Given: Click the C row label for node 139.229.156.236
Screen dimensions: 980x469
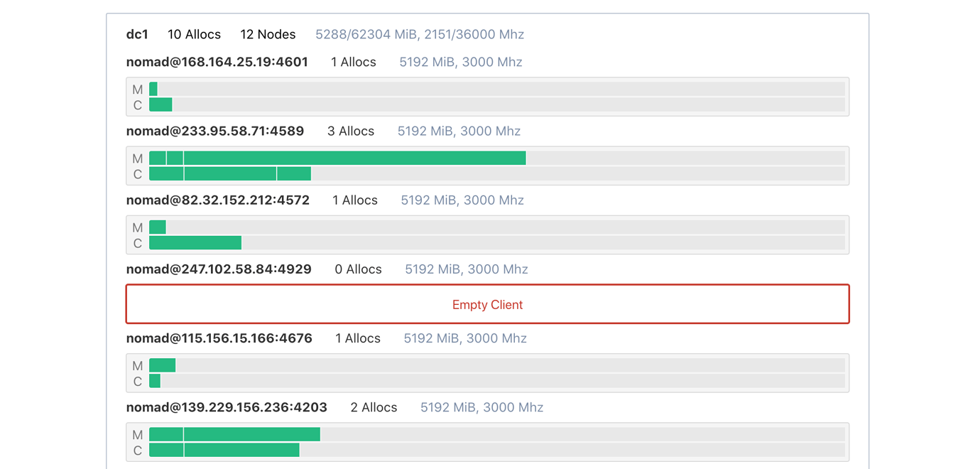Looking at the screenshot, I should pos(137,451).
